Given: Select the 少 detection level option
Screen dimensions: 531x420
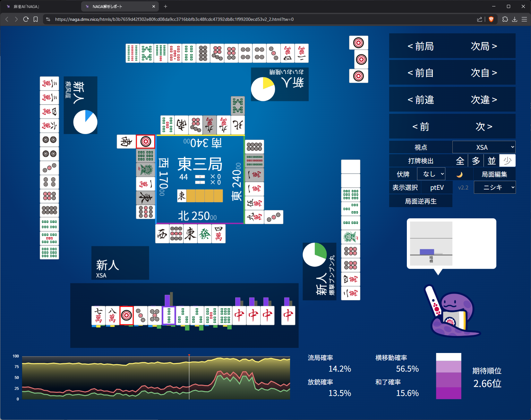Looking at the screenshot, I should (x=507, y=161).
